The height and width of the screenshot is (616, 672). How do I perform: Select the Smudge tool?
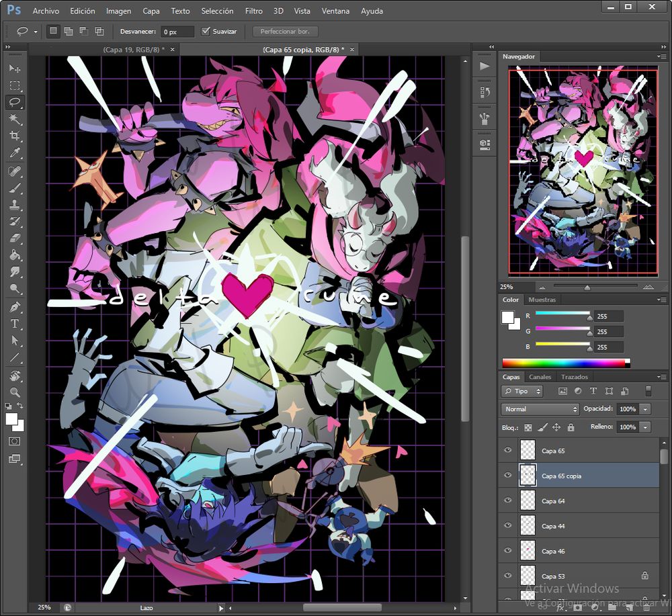[x=15, y=272]
